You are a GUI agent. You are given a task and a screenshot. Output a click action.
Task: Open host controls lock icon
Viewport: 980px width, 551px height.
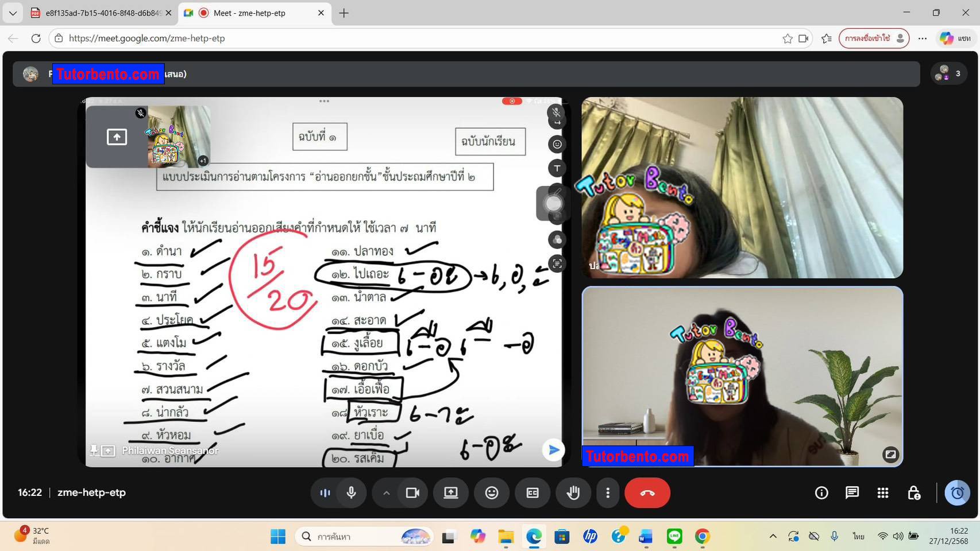click(x=915, y=492)
